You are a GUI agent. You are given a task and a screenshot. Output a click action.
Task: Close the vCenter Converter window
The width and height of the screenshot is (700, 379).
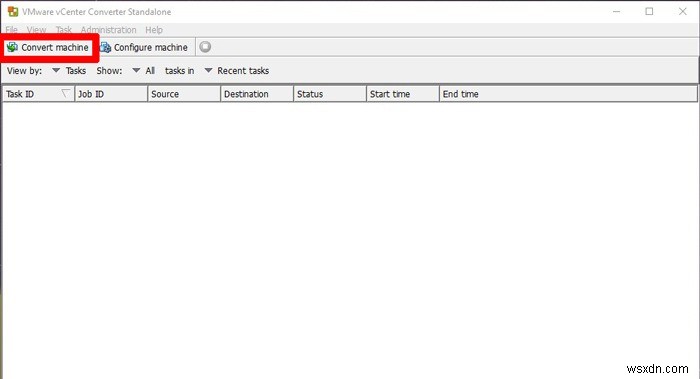[x=683, y=12]
